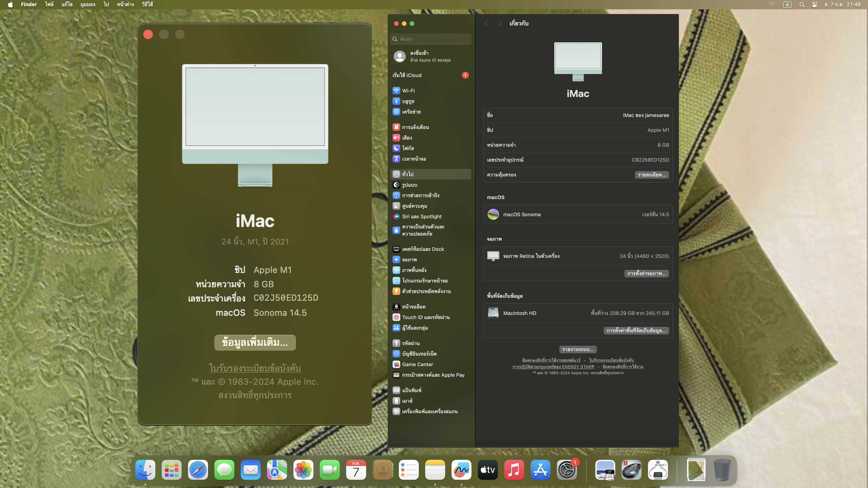Open the Apple menu
This screenshot has width=868, height=488.
(10, 4)
